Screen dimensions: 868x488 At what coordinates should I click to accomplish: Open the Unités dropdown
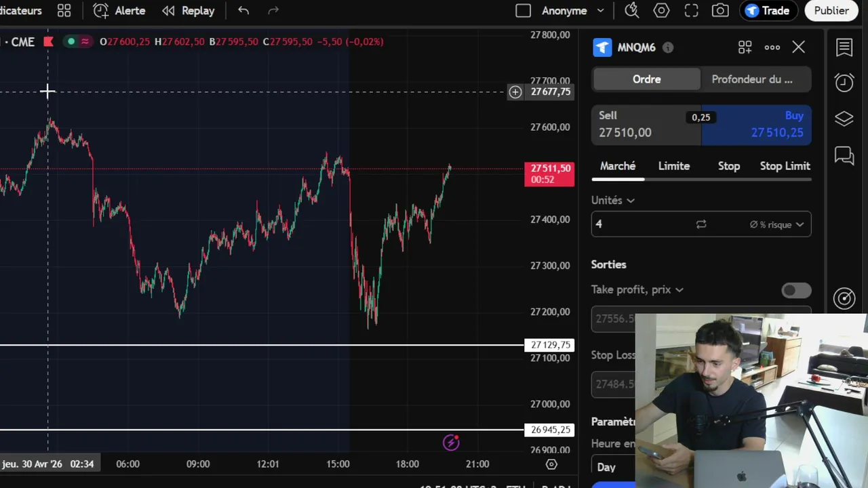pos(613,201)
